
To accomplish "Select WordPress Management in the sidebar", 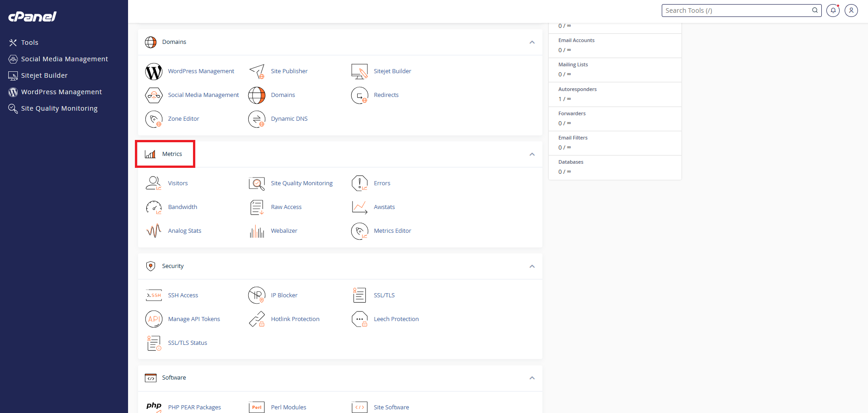I will point(55,92).
